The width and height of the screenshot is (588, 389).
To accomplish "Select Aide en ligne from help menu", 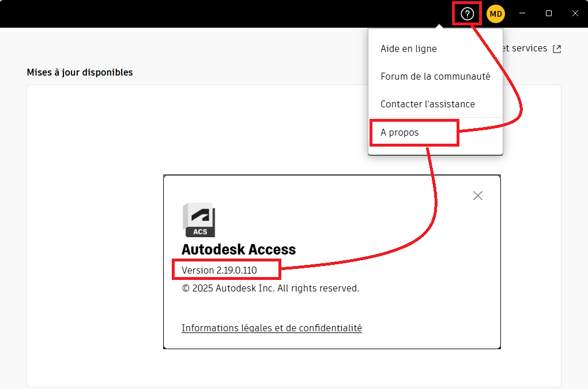I will pyautogui.click(x=409, y=49).
